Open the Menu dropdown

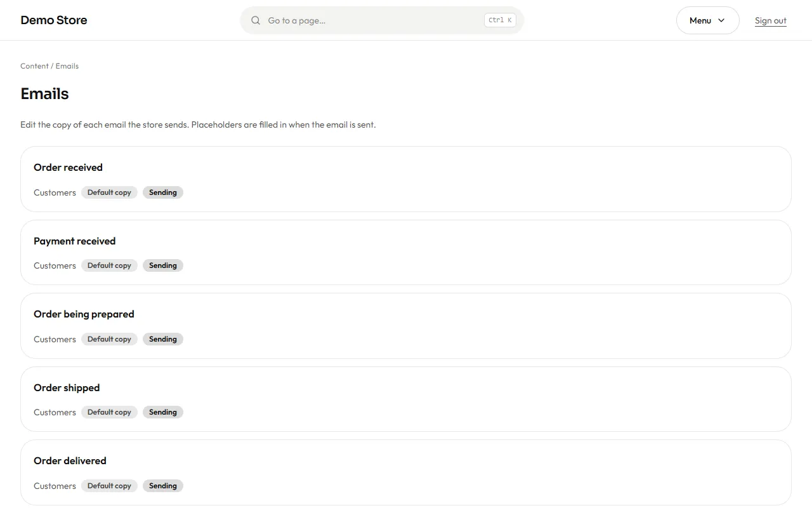pyautogui.click(x=707, y=20)
